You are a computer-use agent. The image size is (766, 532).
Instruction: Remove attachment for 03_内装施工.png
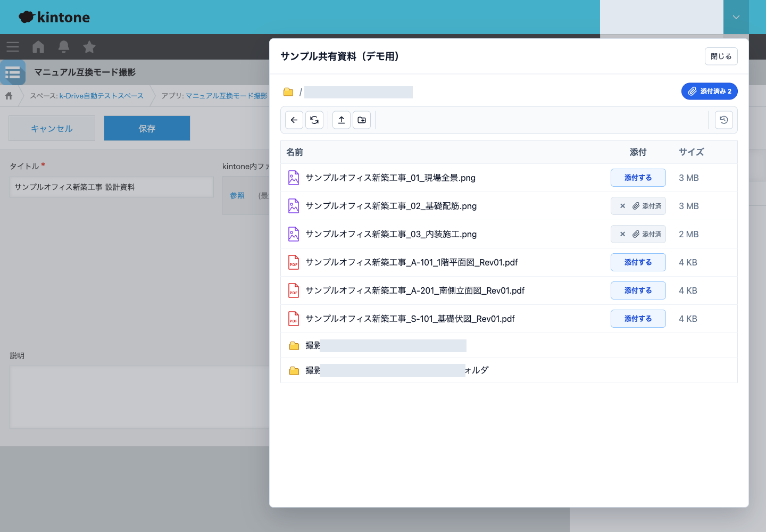pos(622,234)
